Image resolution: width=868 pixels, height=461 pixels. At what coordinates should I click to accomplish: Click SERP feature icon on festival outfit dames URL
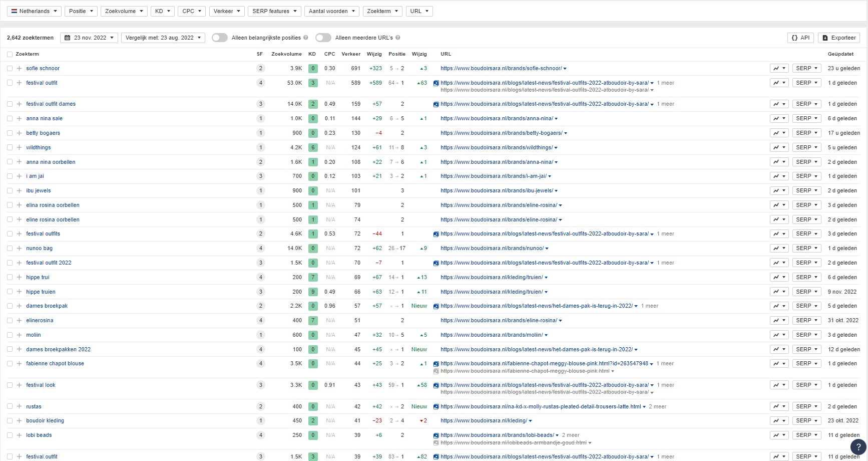[436, 104]
